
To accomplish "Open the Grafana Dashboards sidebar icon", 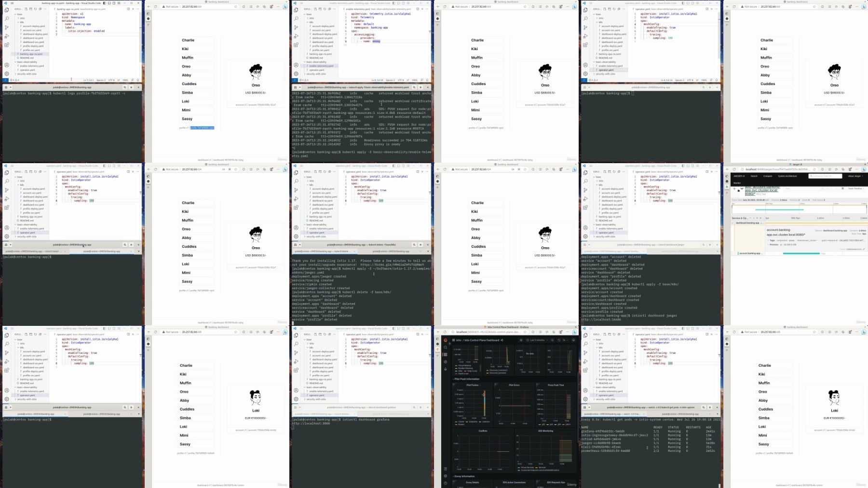I will (x=446, y=354).
